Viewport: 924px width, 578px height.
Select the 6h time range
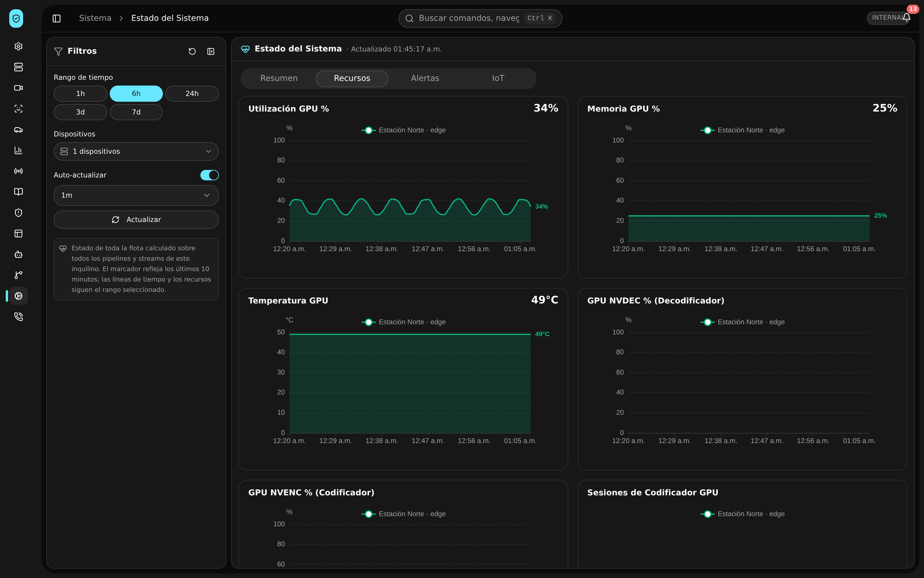[136, 94]
